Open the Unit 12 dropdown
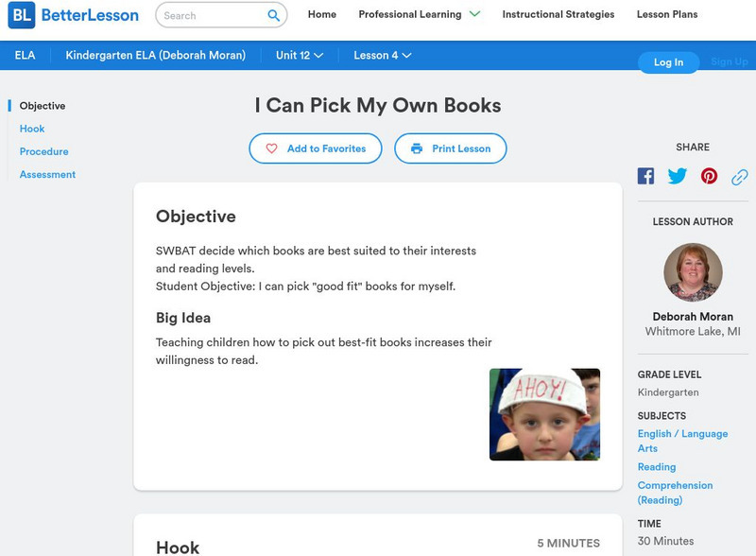This screenshot has width=756, height=556. click(300, 56)
